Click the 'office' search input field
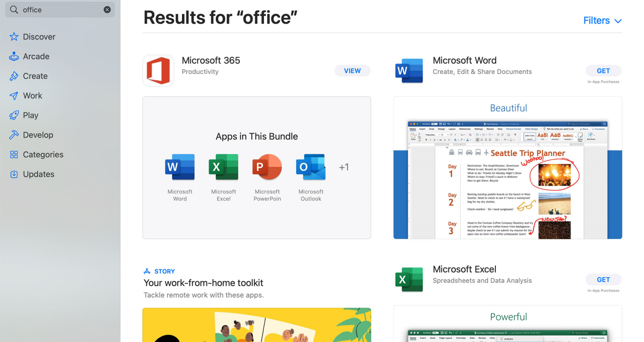Screen dimensions: 644x342 pyautogui.click(x=60, y=10)
